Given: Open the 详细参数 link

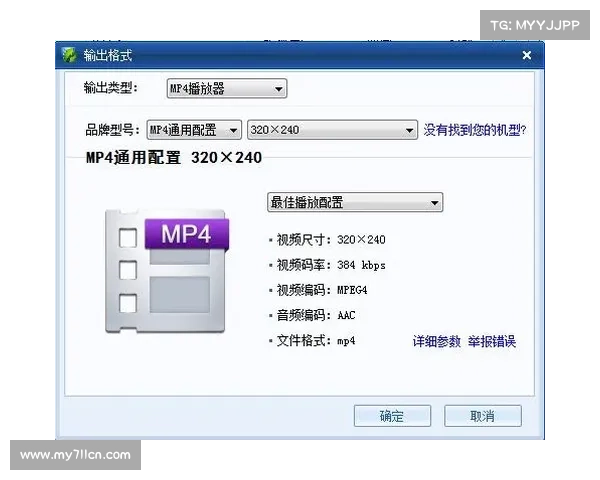Looking at the screenshot, I should point(436,341).
